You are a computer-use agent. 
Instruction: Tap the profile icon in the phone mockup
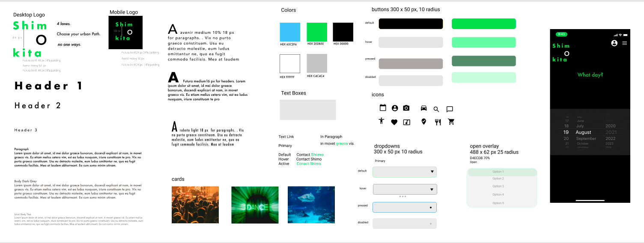(x=614, y=43)
